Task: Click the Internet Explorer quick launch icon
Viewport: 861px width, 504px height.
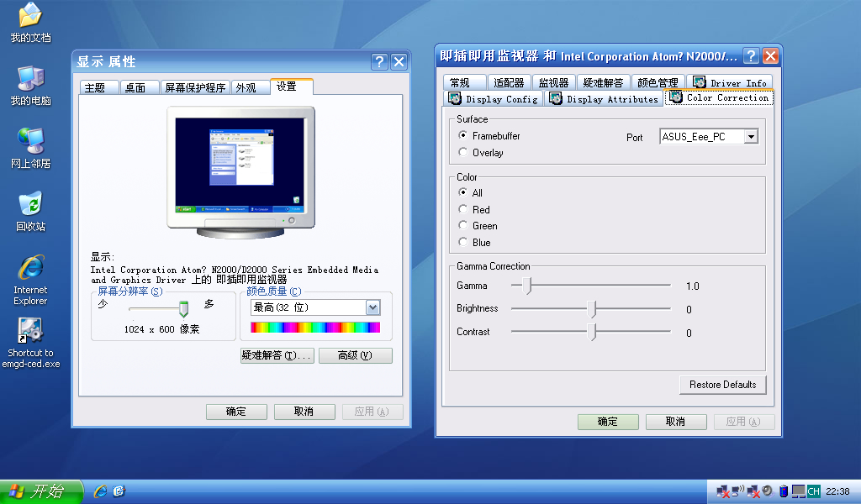Action: pyautogui.click(x=101, y=491)
